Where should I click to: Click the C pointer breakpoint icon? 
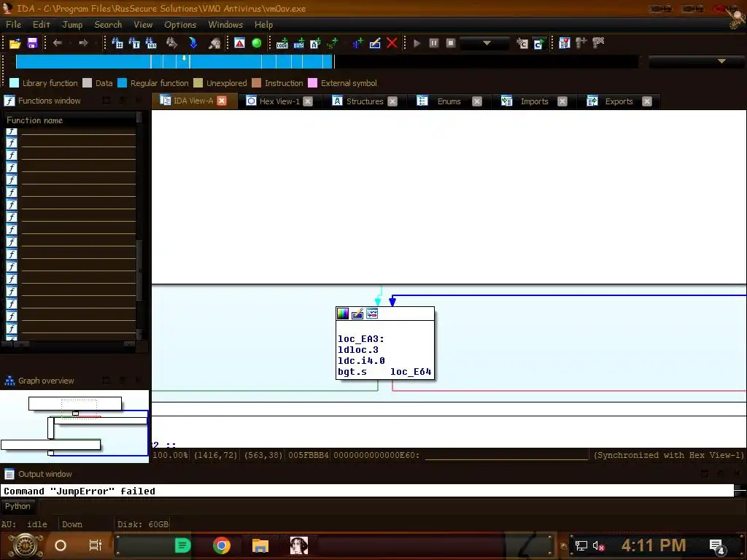[x=522, y=44]
